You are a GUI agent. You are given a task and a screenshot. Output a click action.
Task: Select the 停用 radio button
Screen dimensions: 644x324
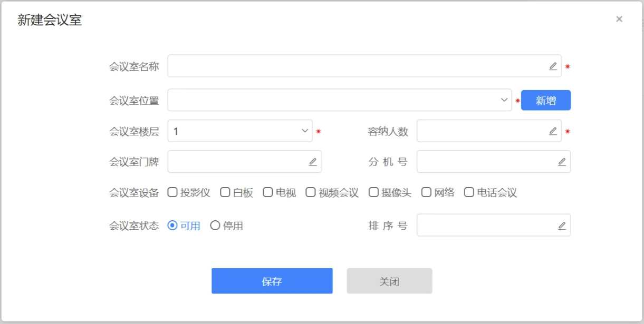click(x=215, y=225)
